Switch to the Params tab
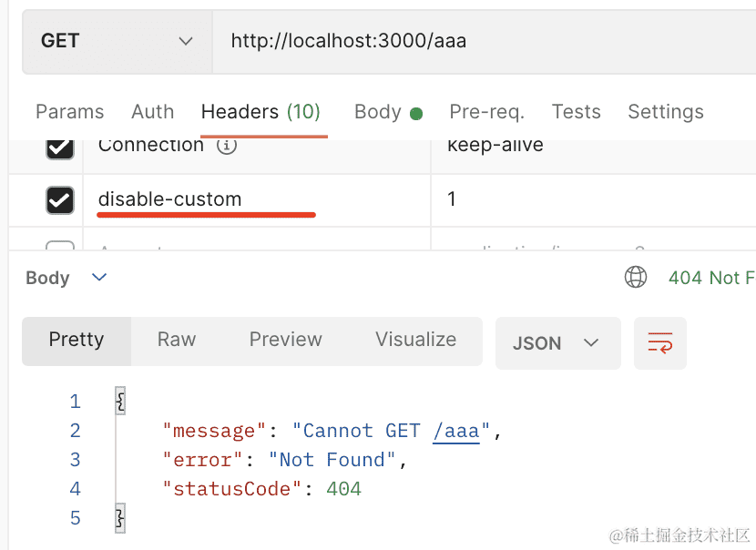The width and height of the screenshot is (756, 550). (x=69, y=112)
